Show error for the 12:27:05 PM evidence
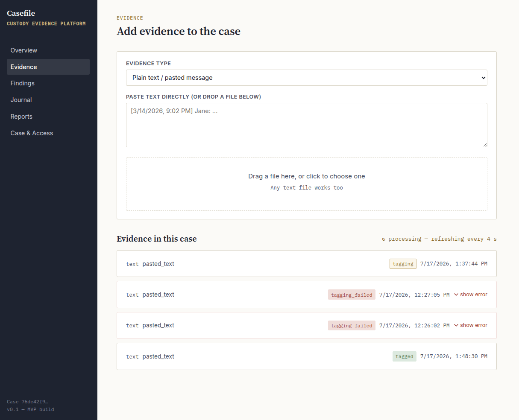 pos(470,295)
